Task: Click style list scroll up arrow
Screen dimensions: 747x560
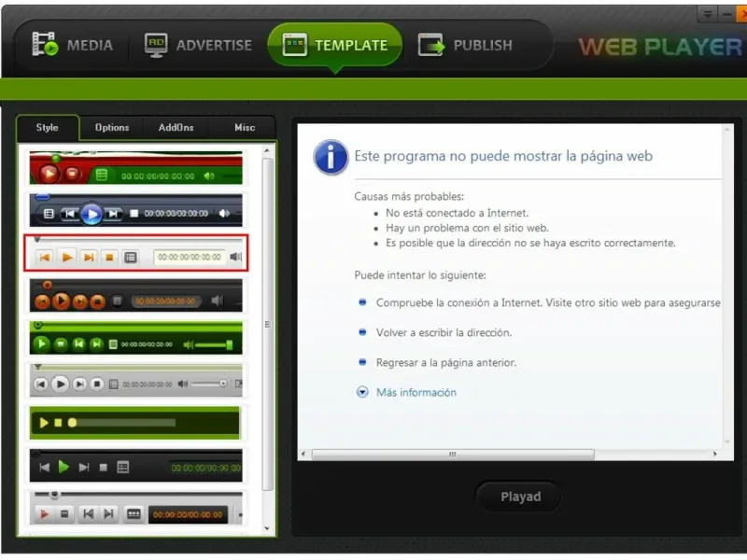Action: (267, 150)
